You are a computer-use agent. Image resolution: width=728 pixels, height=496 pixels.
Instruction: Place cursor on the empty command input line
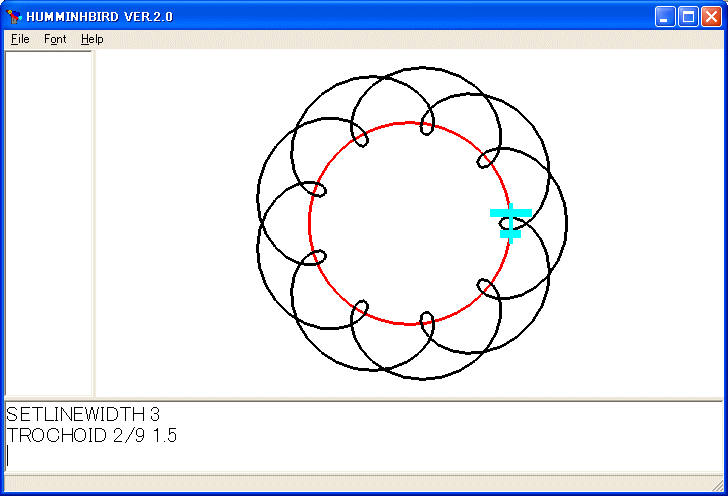point(364,456)
